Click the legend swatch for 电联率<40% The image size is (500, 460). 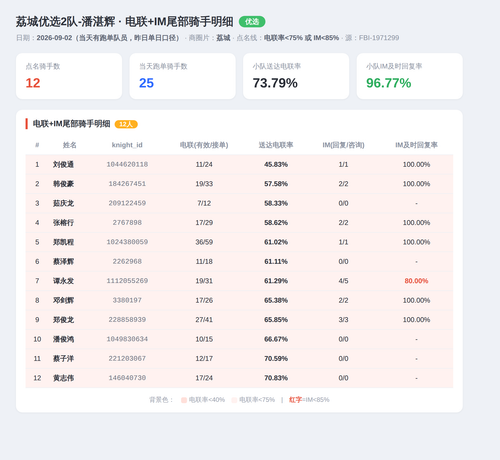tap(184, 400)
